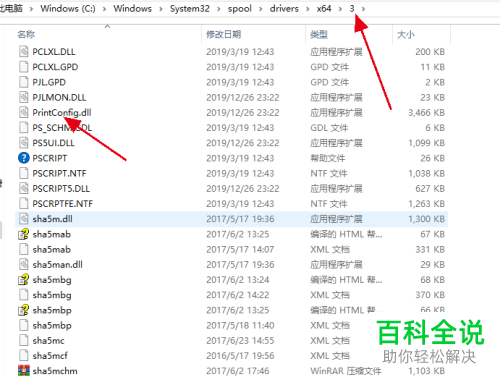Open the Windows (C:) breadcrumb
This screenshot has width=500, height=377.
(x=68, y=8)
